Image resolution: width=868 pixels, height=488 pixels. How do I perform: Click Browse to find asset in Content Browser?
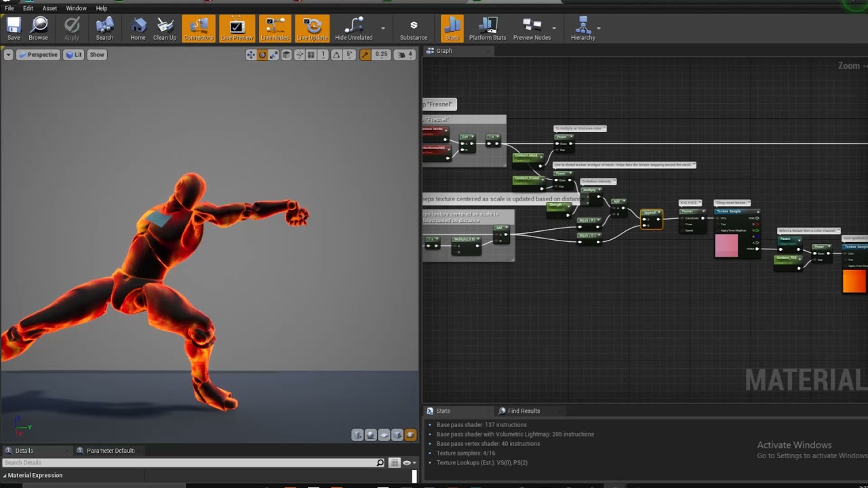(x=39, y=28)
